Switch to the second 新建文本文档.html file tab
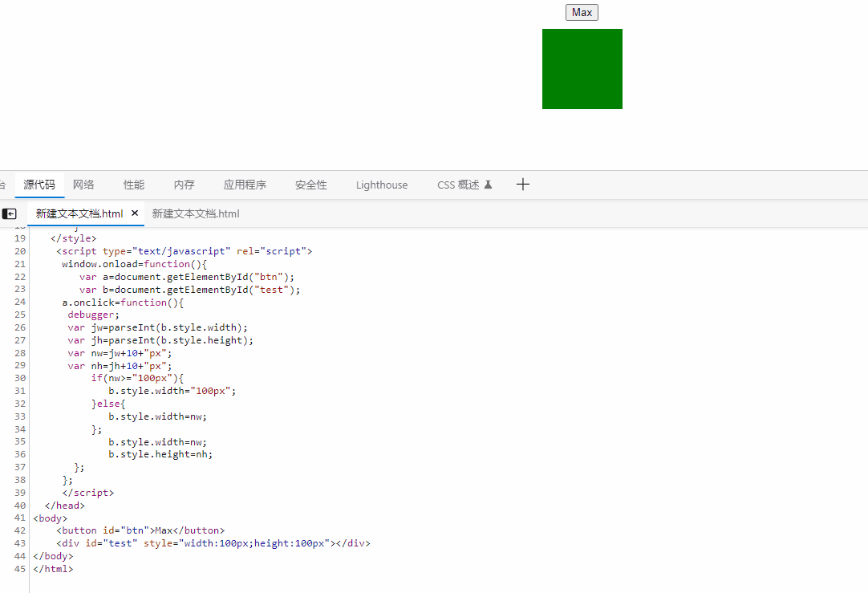The image size is (868, 593). click(196, 213)
